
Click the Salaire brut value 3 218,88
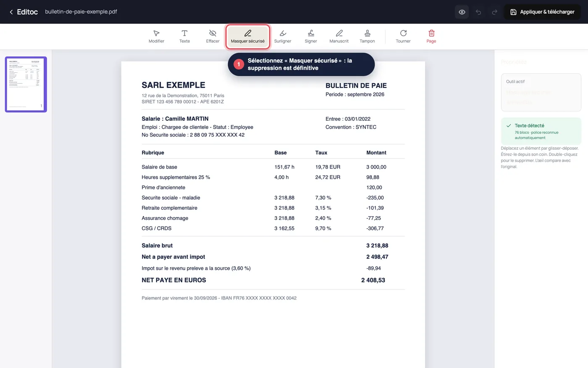(377, 246)
